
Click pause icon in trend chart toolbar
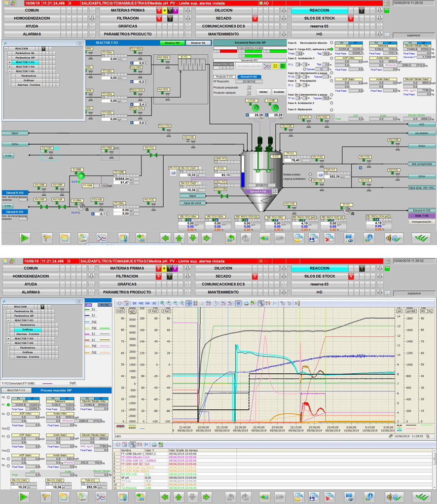coord(238,303)
